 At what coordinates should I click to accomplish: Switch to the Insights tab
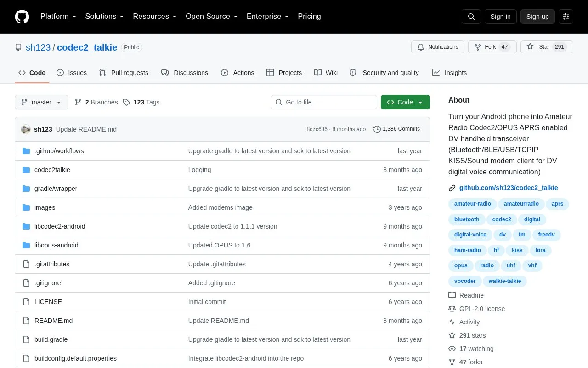pyautogui.click(x=449, y=73)
